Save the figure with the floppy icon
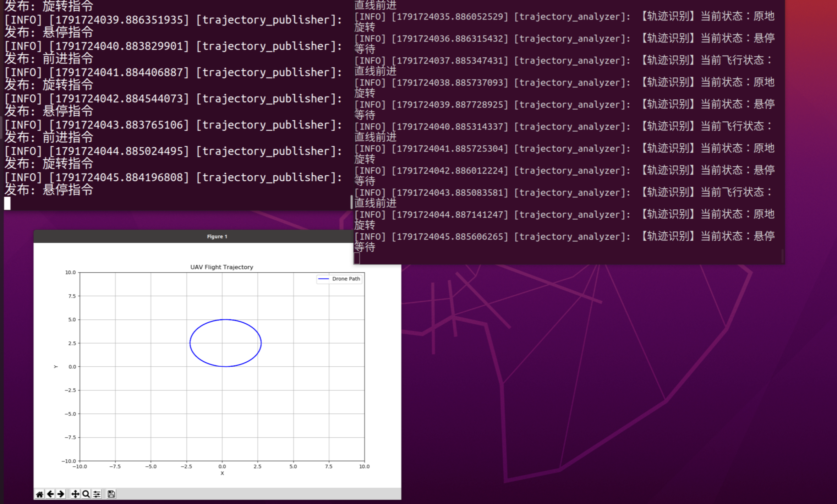 [x=111, y=494]
